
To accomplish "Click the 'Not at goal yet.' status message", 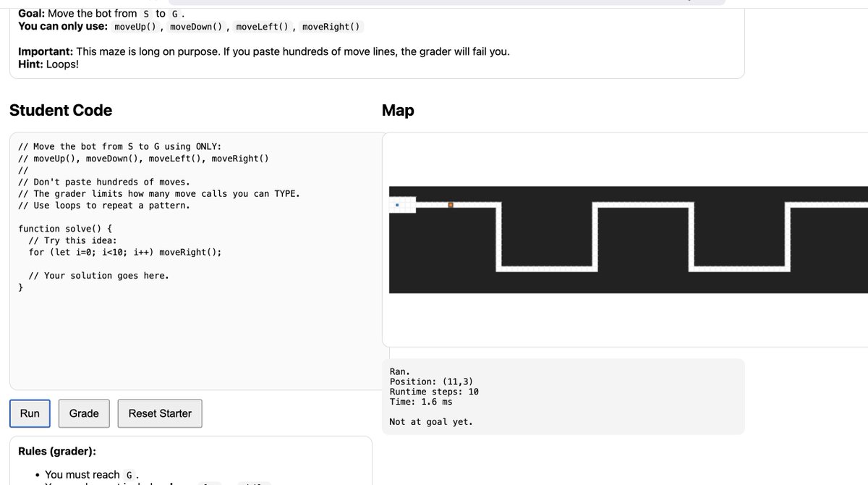I will coord(432,421).
